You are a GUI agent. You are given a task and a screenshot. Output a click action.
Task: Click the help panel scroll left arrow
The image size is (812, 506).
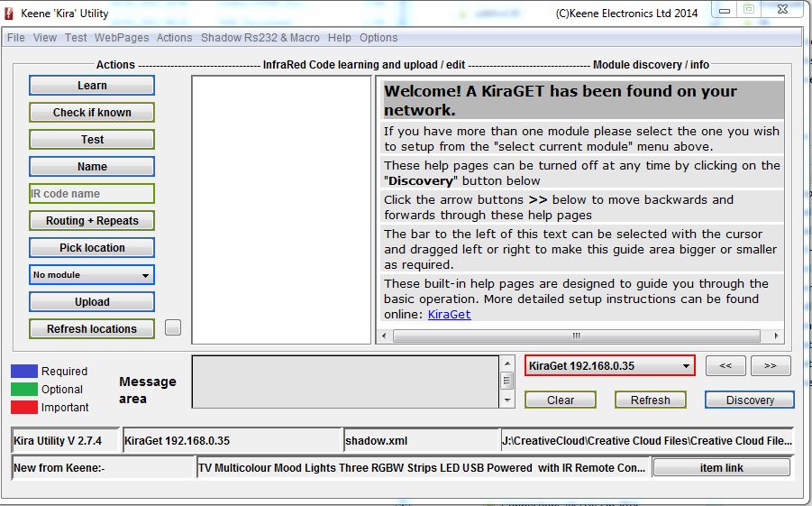pos(384,336)
